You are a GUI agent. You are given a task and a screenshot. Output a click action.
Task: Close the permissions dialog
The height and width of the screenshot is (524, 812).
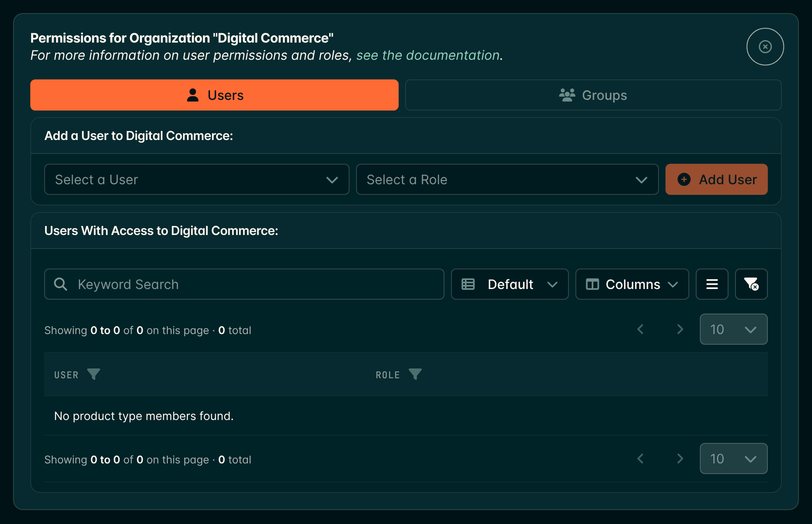pos(765,47)
